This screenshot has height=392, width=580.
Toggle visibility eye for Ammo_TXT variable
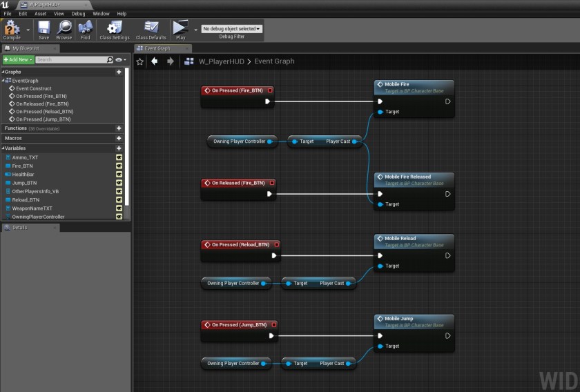[x=119, y=157]
